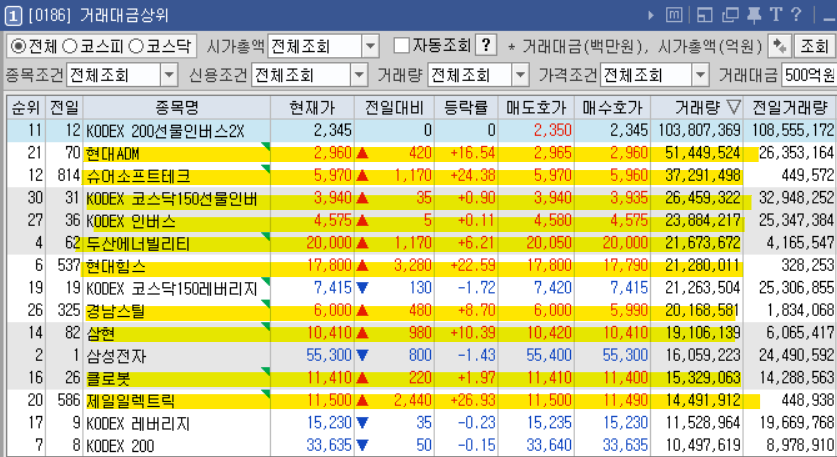
Task: Click the ? help button next to 자동조회
Action: (486, 45)
